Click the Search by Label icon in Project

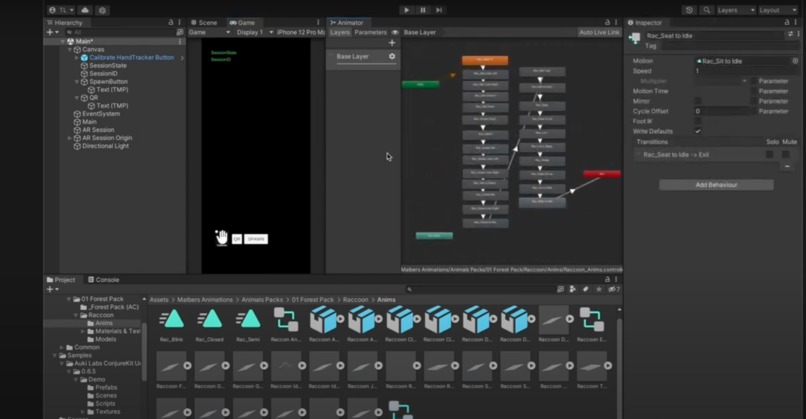[x=585, y=289]
